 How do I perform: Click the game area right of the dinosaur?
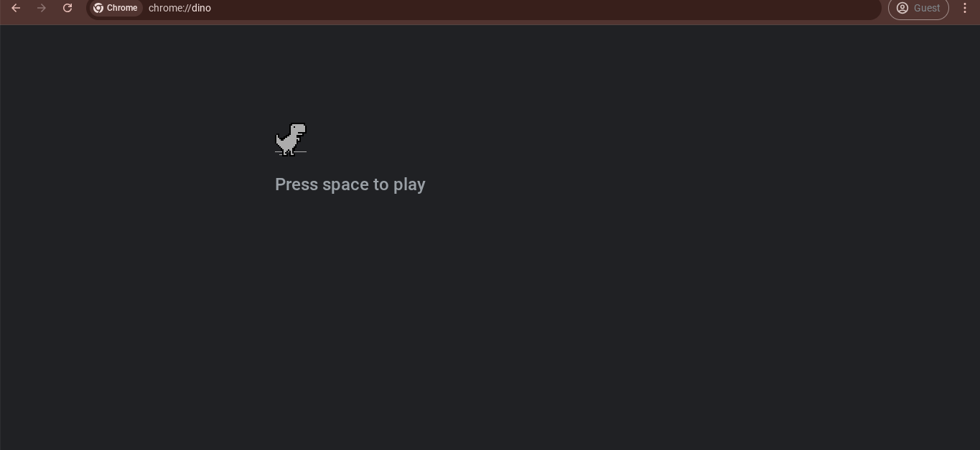coord(503,139)
